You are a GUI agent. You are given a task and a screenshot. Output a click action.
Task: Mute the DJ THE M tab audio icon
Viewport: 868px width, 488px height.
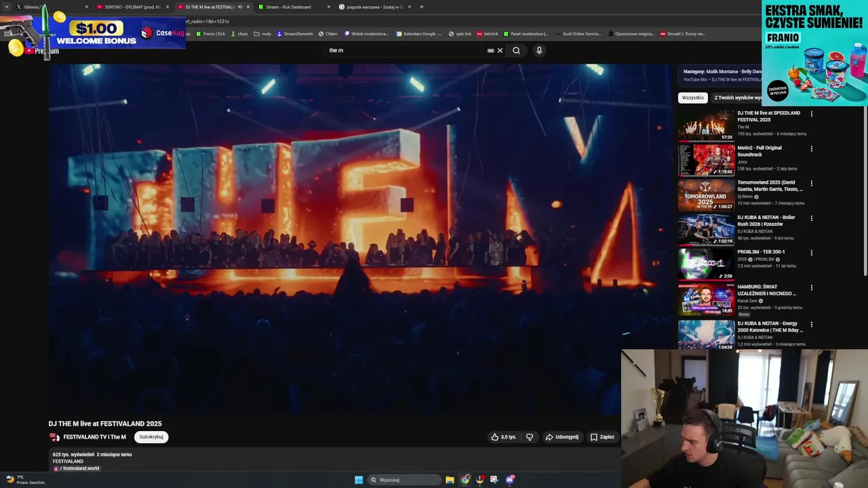[239, 7]
